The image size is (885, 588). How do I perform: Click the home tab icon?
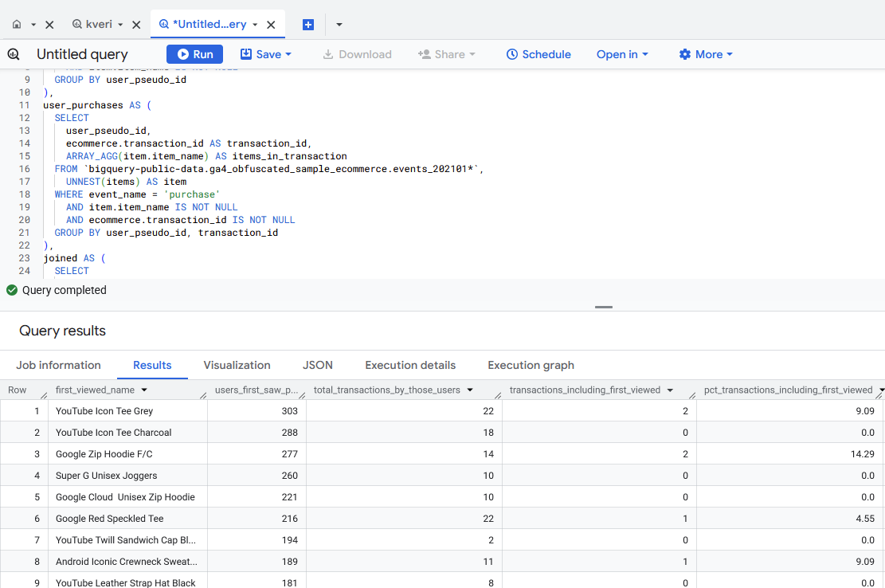[x=17, y=25]
